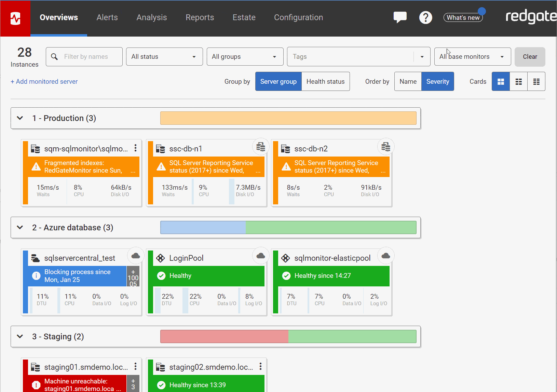Click the LoginPool cloud badge icon
This screenshot has width=557, height=392.
tap(261, 256)
